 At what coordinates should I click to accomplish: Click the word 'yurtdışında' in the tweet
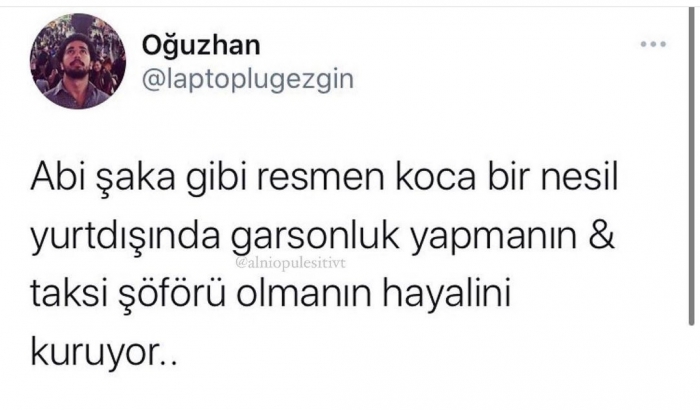(125, 238)
